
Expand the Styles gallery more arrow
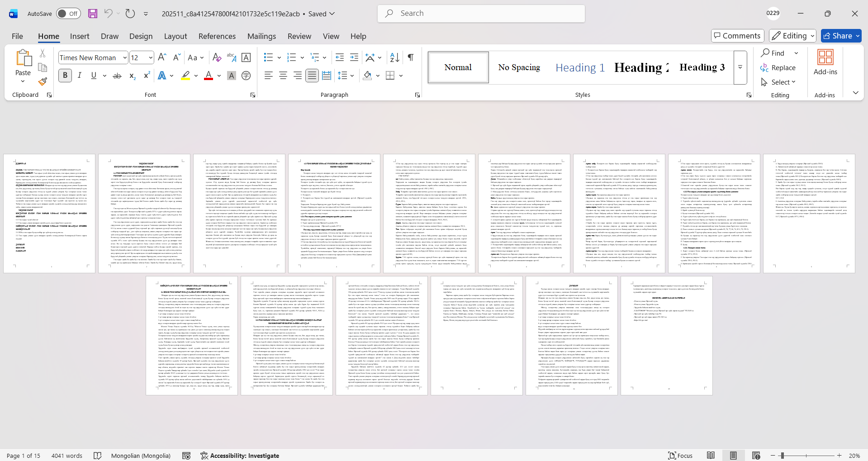pos(740,67)
